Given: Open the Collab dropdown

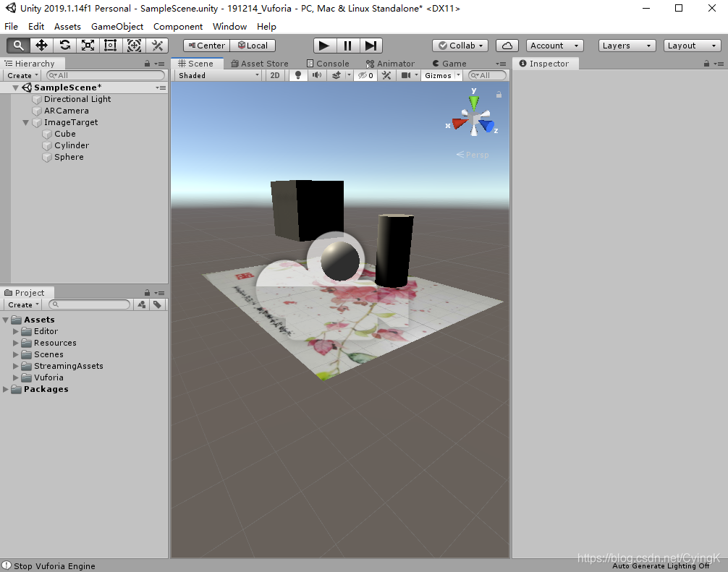Looking at the screenshot, I should pos(460,46).
